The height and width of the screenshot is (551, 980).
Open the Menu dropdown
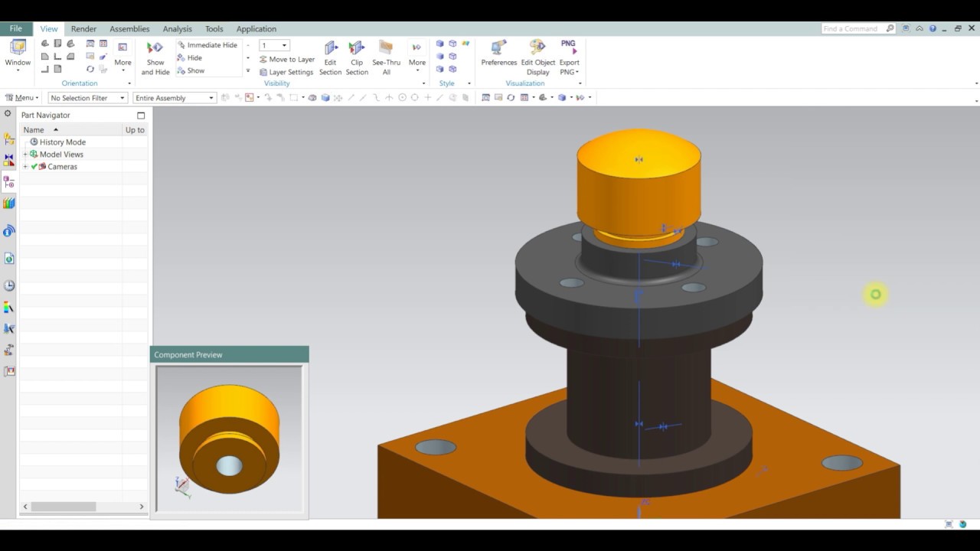pos(21,98)
